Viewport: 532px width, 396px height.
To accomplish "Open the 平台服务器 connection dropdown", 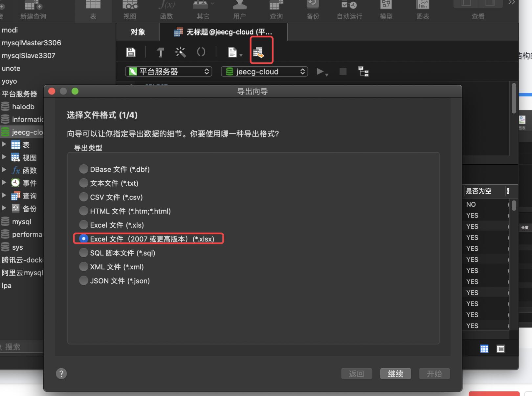I will click(169, 72).
